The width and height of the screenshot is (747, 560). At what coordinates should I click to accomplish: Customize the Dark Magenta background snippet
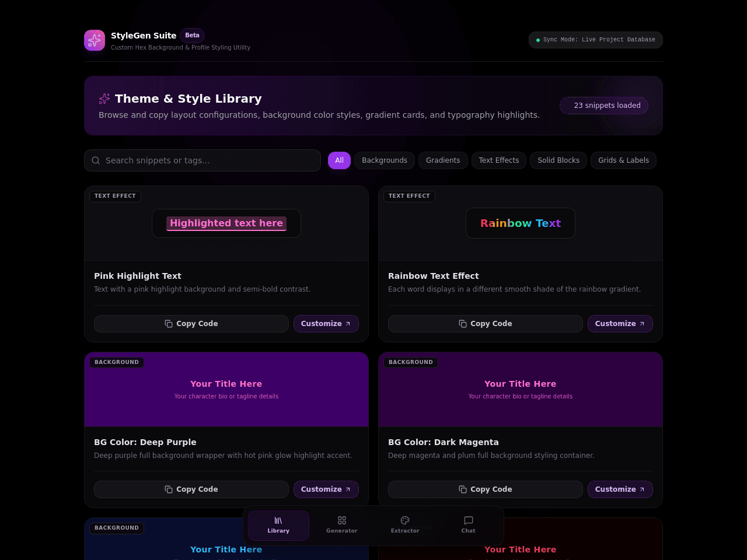point(620,489)
